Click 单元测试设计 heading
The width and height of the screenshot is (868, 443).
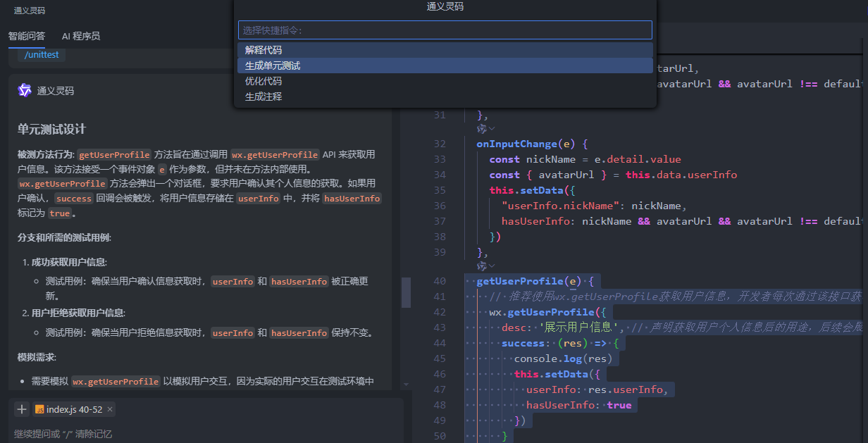coord(52,129)
